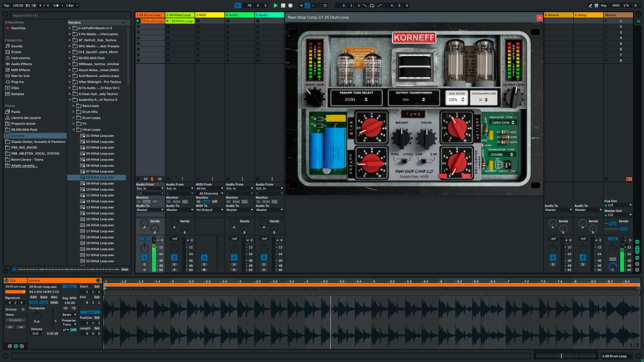The height and width of the screenshot is (362, 644).
Task: Click the Tone Focus knob
Action: [427, 139]
